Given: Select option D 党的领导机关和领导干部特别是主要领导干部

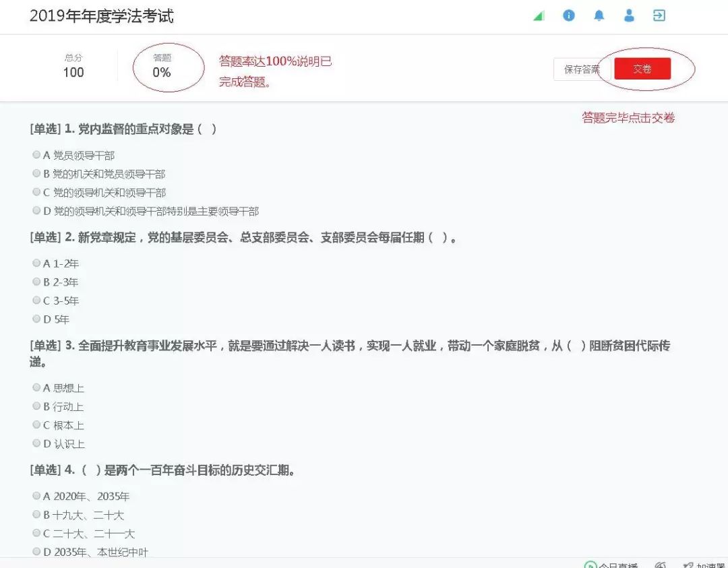Looking at the screenshot, I should [x=36, y=210].
